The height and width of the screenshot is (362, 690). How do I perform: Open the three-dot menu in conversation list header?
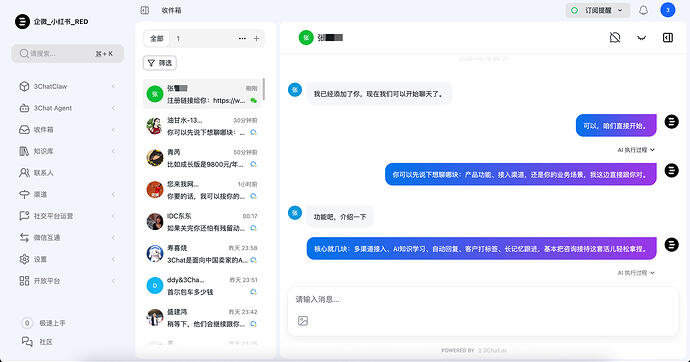(242, 39)
